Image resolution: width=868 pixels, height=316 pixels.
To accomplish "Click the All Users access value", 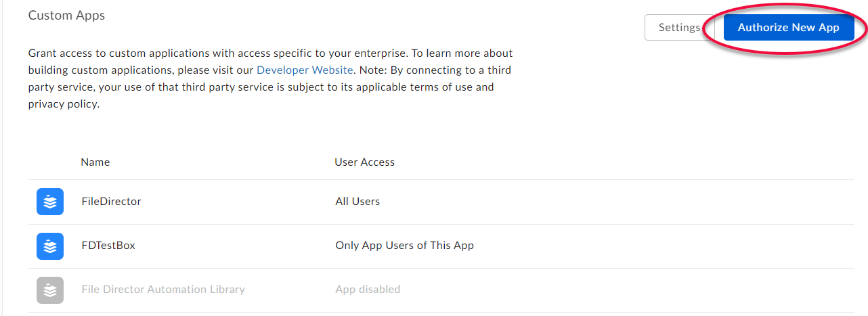I will click(357, 202).
